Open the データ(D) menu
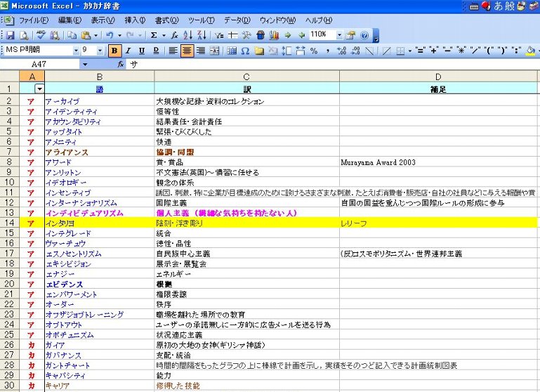540x392 pixels. point(236,20)
